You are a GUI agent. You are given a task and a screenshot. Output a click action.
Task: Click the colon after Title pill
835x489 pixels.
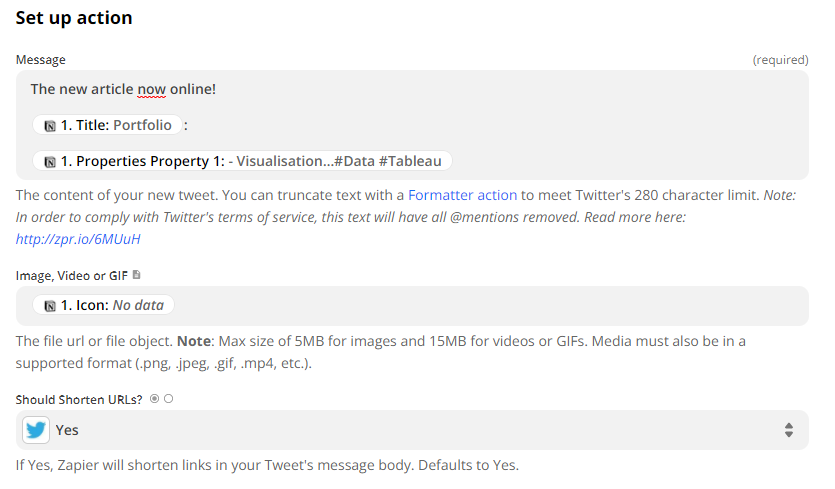click(186, 126)
